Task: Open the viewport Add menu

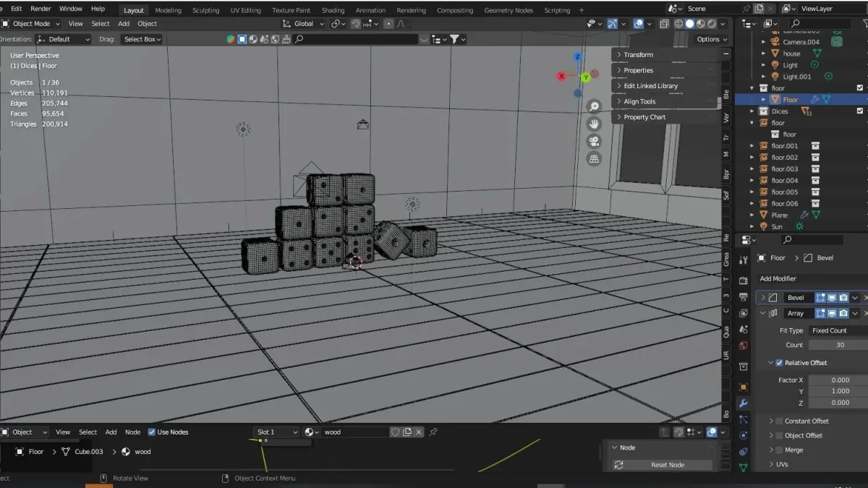Action: pos(124,24)
